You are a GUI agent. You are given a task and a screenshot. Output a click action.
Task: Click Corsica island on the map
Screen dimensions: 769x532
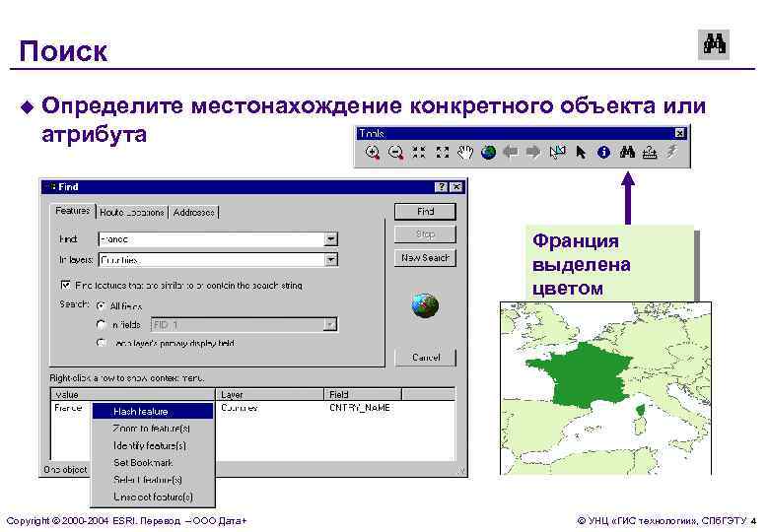pos(640,410)
